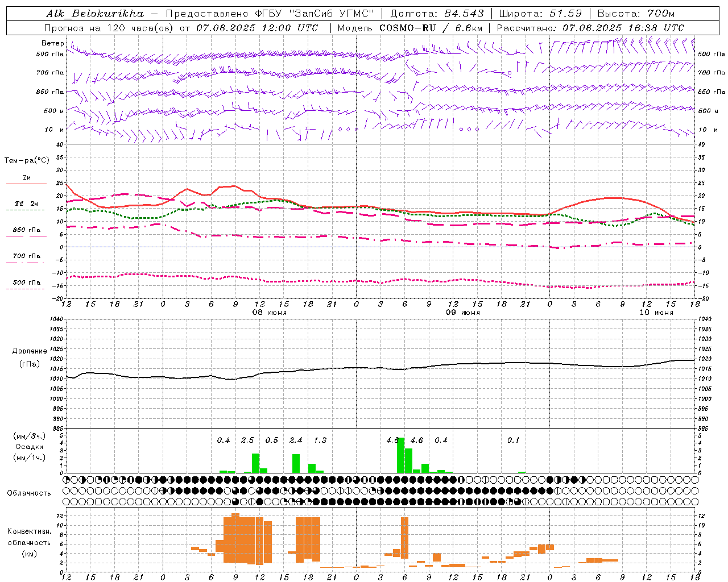The image size is (728, 582).
Task: Select the 'Модель COSMO-RU / 6.6км' text
Action: coord(410,28)
